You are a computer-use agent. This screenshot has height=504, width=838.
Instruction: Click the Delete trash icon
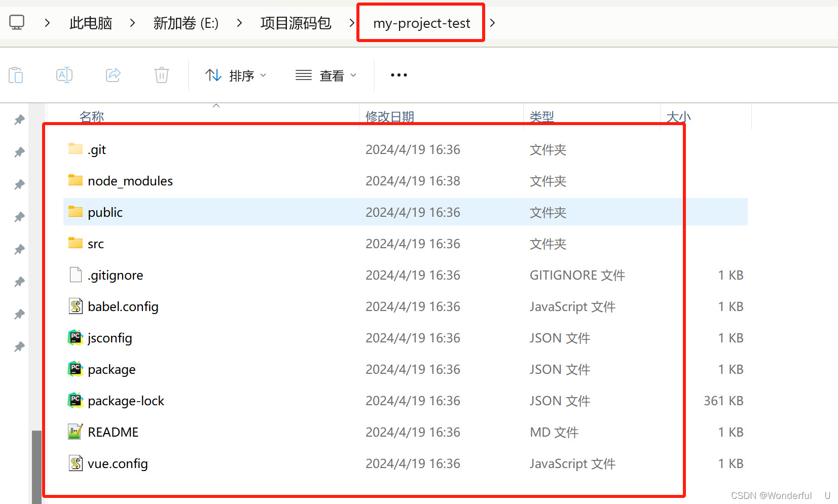162,75
